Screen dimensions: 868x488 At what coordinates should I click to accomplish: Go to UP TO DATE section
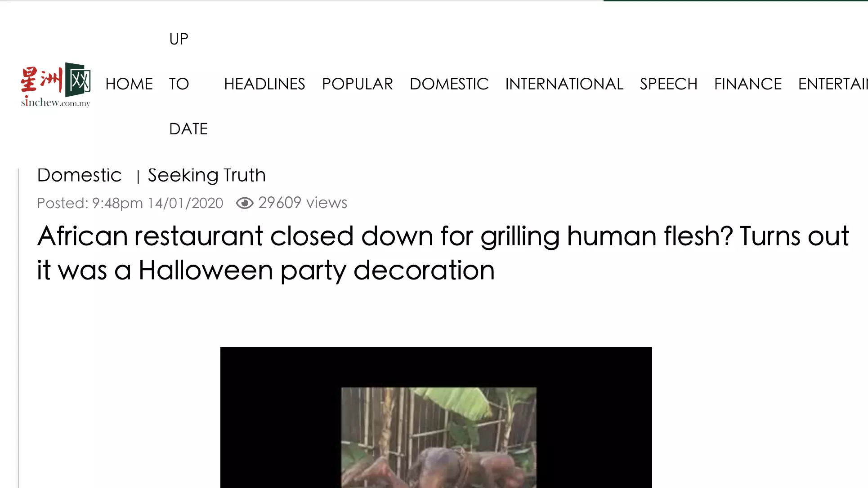188,84
